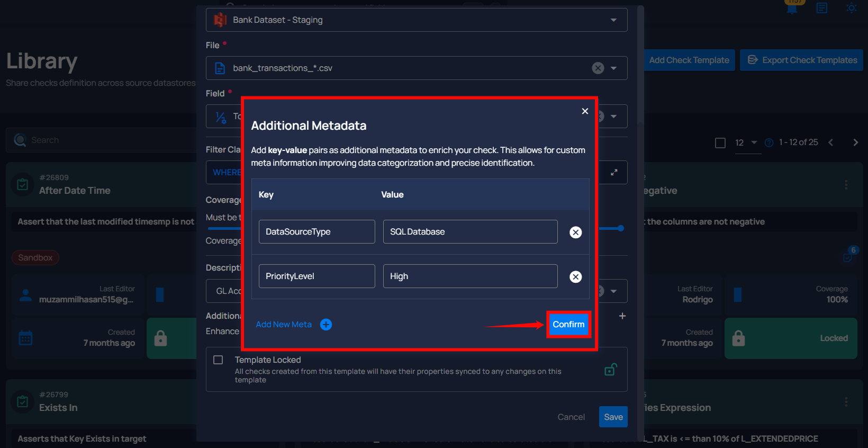
Task: Confirm the additional metadata
Action: tap(568, 324)
